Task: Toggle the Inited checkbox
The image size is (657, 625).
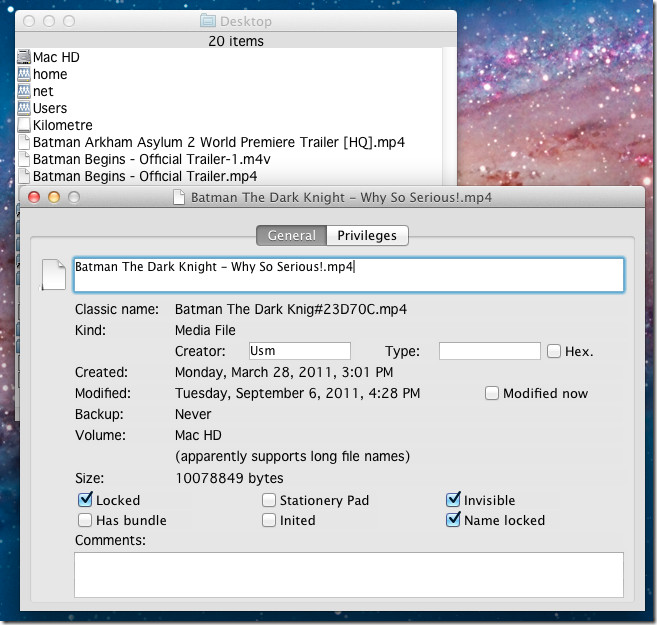Action: point(269,520)
